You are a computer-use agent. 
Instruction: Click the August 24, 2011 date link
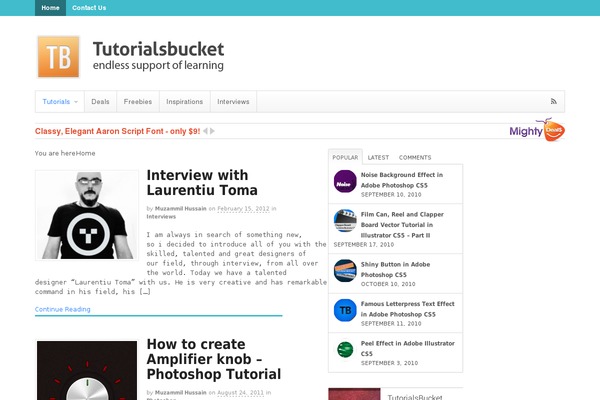coord(241,393)
